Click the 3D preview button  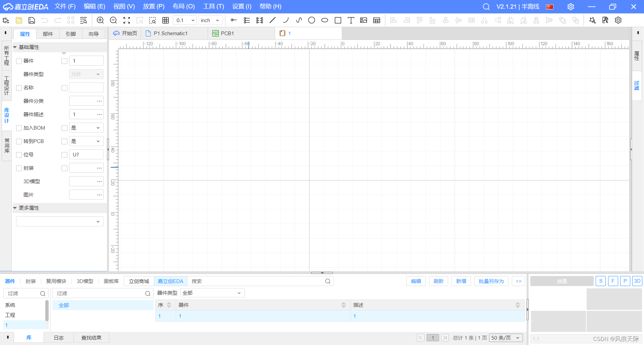pos(637,281)
